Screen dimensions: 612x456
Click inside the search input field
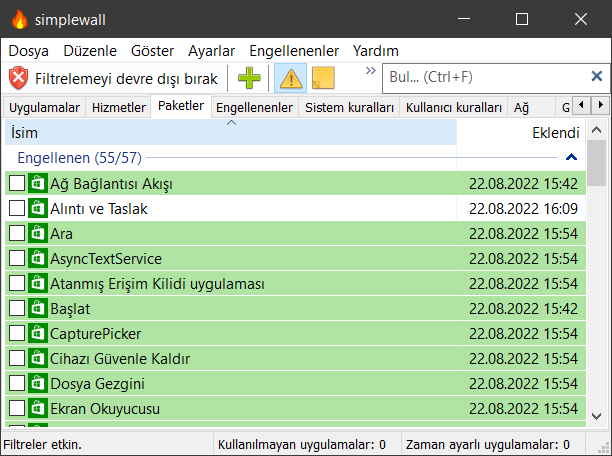480,77
